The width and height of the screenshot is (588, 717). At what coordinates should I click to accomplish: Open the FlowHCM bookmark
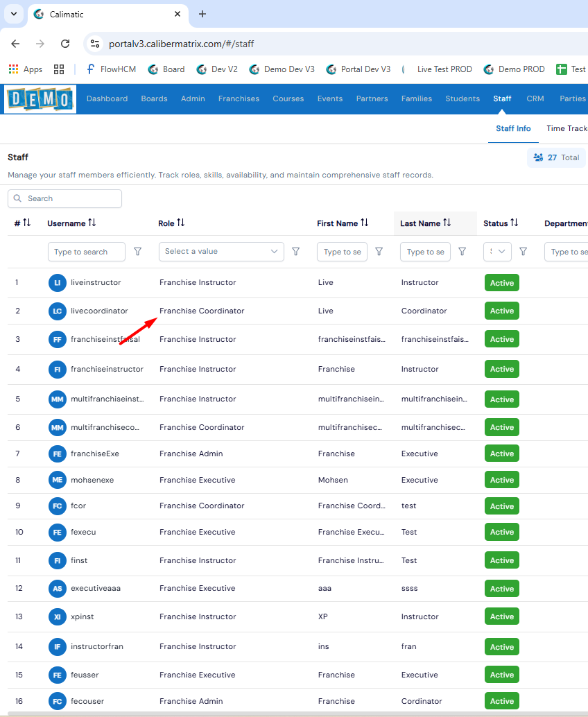(111, 69)
